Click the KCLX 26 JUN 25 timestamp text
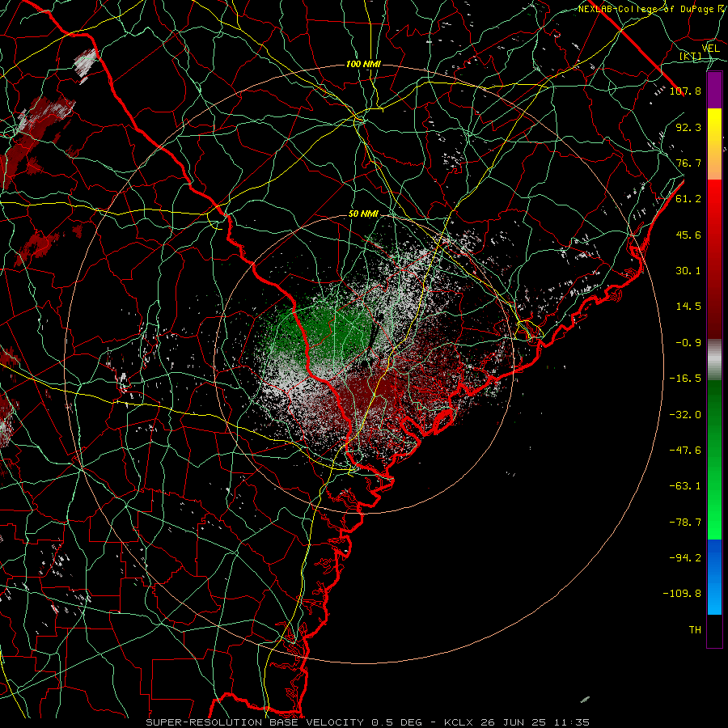This screenshot has width=728, height=728. coord(516,722)
